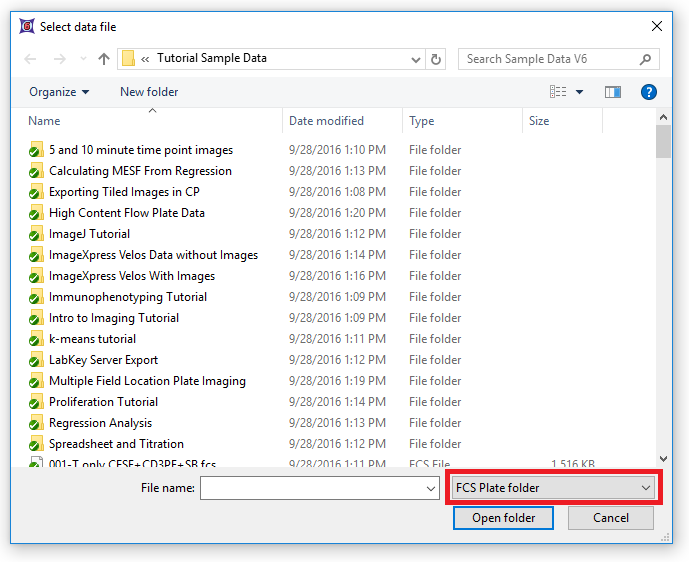Open the Organize menu
The image size is (689, 562).
point(59,92)
